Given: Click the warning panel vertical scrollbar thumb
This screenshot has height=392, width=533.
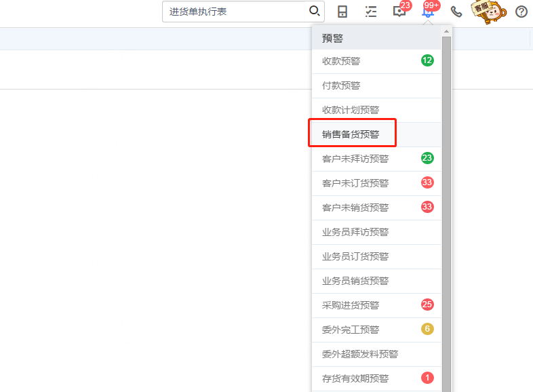Looking at the screenshot, I should pyautogui.click(x=446, y=214).
